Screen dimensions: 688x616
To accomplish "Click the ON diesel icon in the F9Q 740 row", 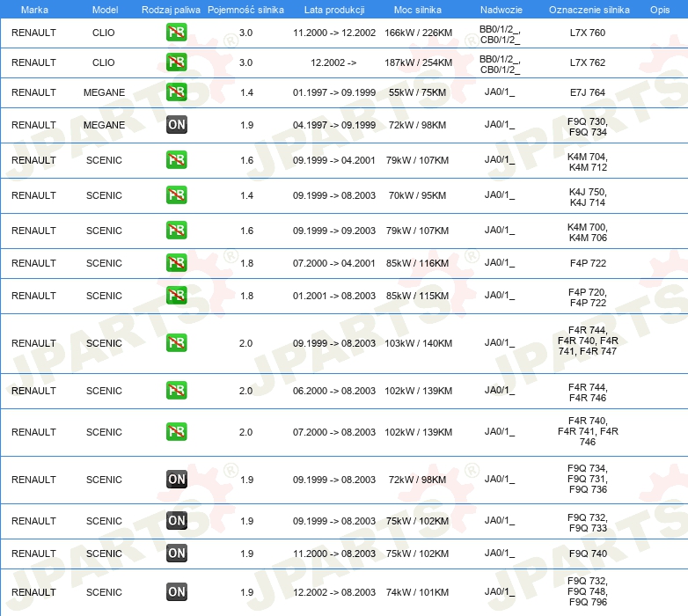I will [x=176, y=554].
